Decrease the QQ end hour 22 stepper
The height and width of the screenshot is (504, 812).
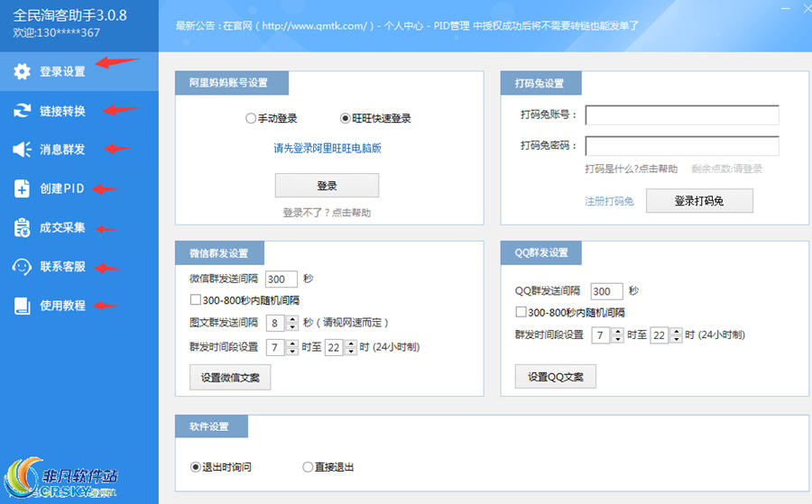point(677,339)
